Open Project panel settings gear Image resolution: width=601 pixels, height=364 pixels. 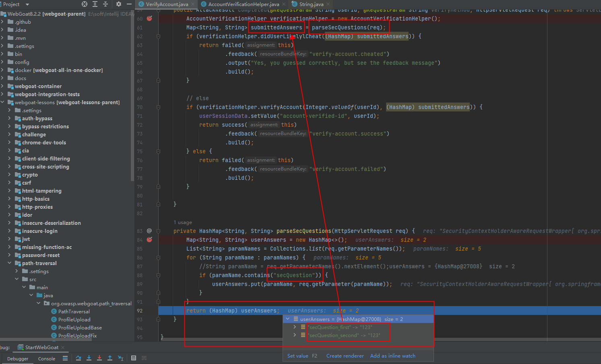coord(119,4)
